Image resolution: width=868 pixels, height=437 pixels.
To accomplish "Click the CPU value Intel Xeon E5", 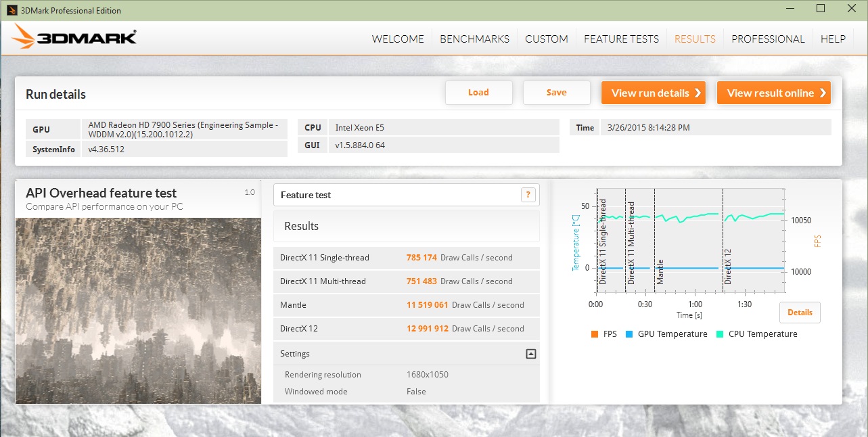I will 360,127.
